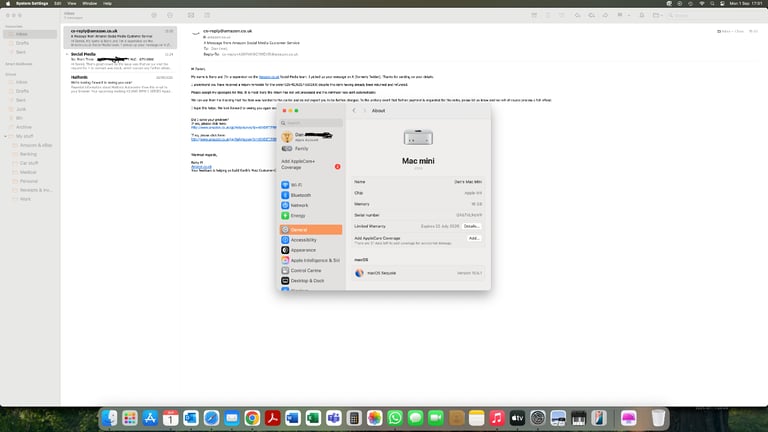Open Wi-Fi settings in System Settings sidebar
The height and width of the screenshot is (432, 768).
pyautogui.click(x=311, y=185)
